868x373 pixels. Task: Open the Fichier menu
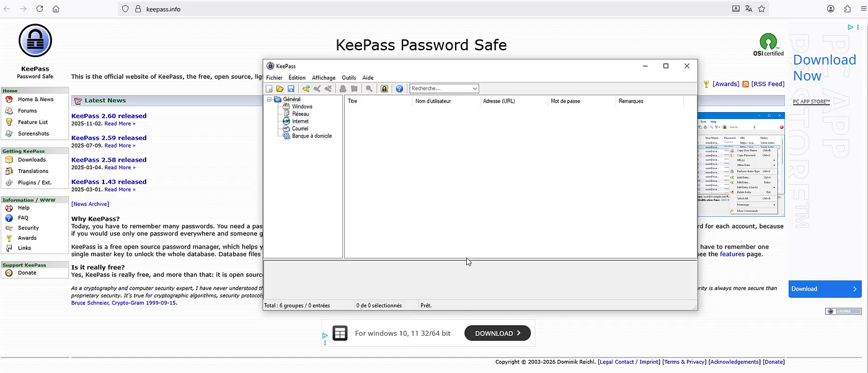274,77
